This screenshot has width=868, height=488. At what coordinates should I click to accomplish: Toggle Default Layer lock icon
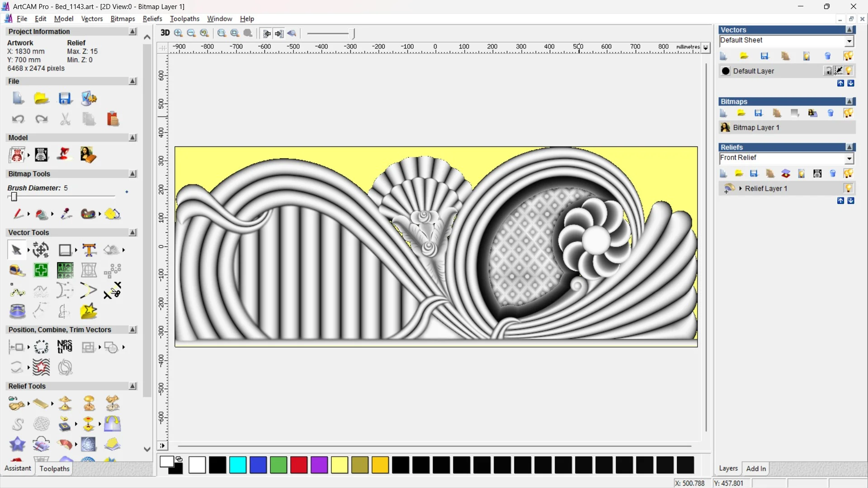(828, 71)
